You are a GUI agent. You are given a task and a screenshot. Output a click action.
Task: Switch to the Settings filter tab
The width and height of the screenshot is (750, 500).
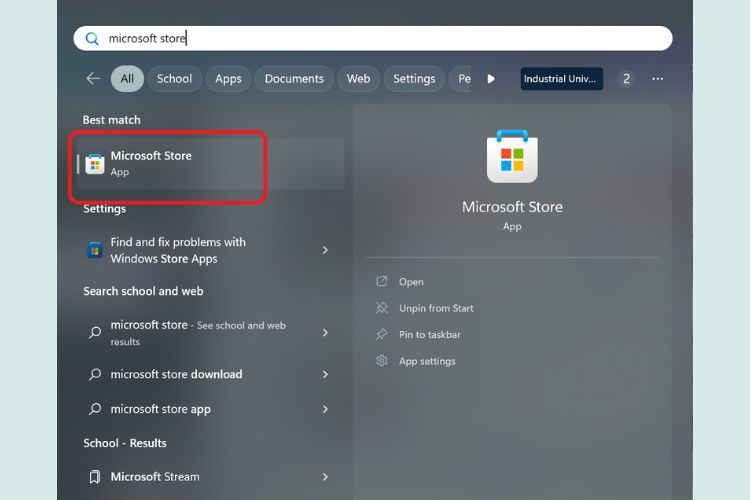coord(414,78)
